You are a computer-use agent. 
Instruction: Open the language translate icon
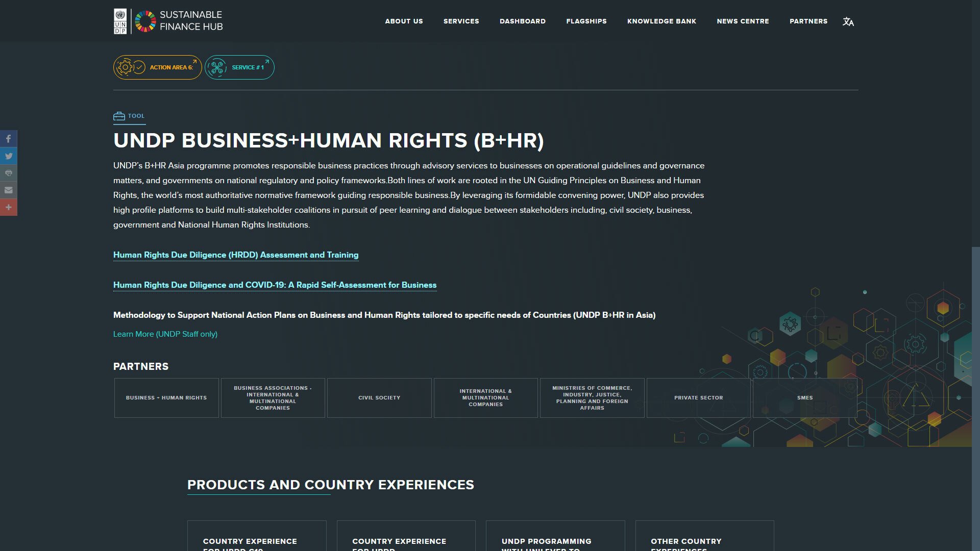click(848, 21)
